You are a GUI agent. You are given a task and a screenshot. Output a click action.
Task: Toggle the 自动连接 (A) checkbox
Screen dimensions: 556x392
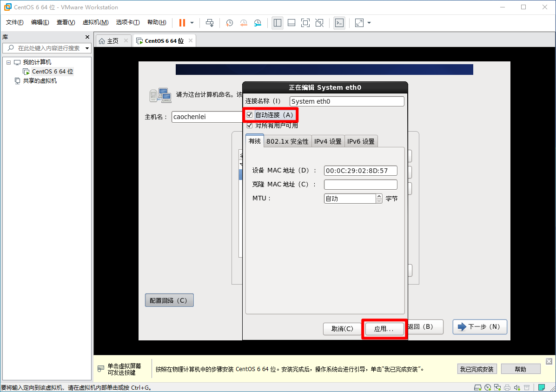click(x=250, y=115)
